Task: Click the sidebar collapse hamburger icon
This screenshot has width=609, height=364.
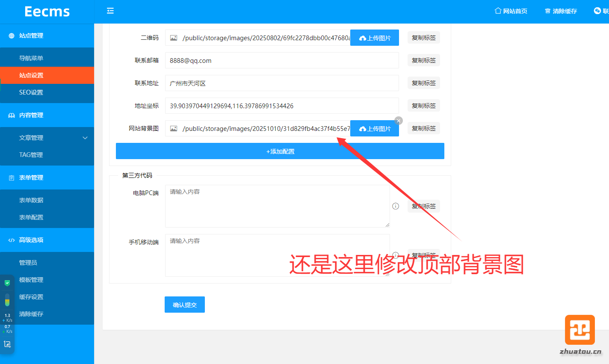Action: (x=110, y=11)
